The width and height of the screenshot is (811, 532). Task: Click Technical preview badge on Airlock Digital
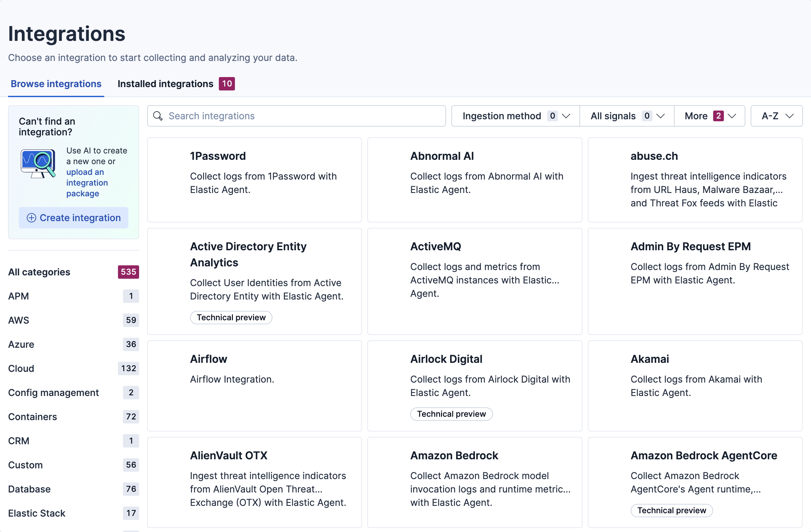(451, 414)
